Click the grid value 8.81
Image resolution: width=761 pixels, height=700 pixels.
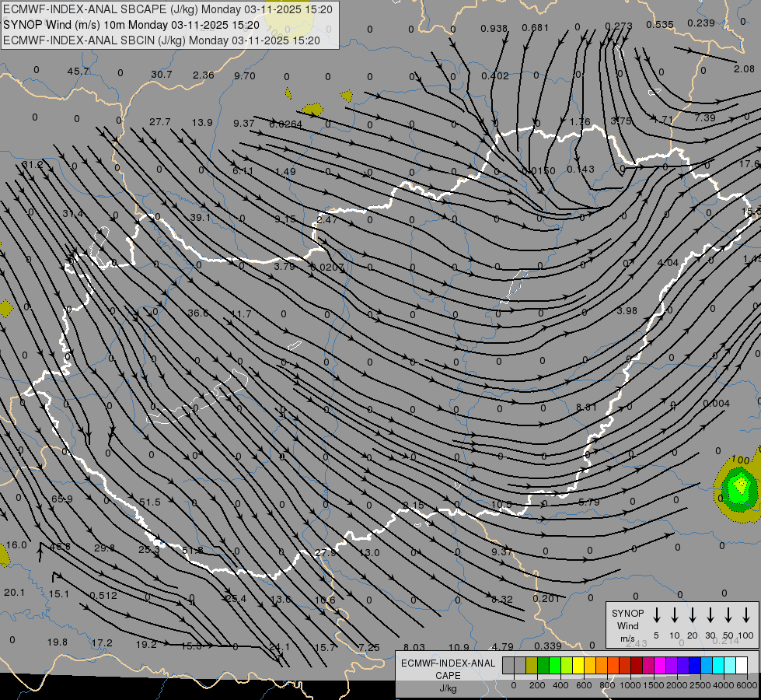(586, 407)
